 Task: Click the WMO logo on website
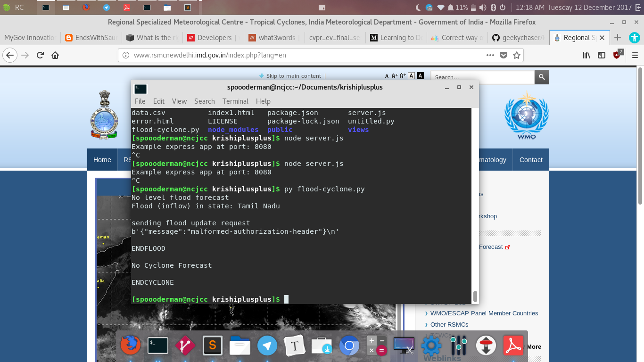pos(527,116)
